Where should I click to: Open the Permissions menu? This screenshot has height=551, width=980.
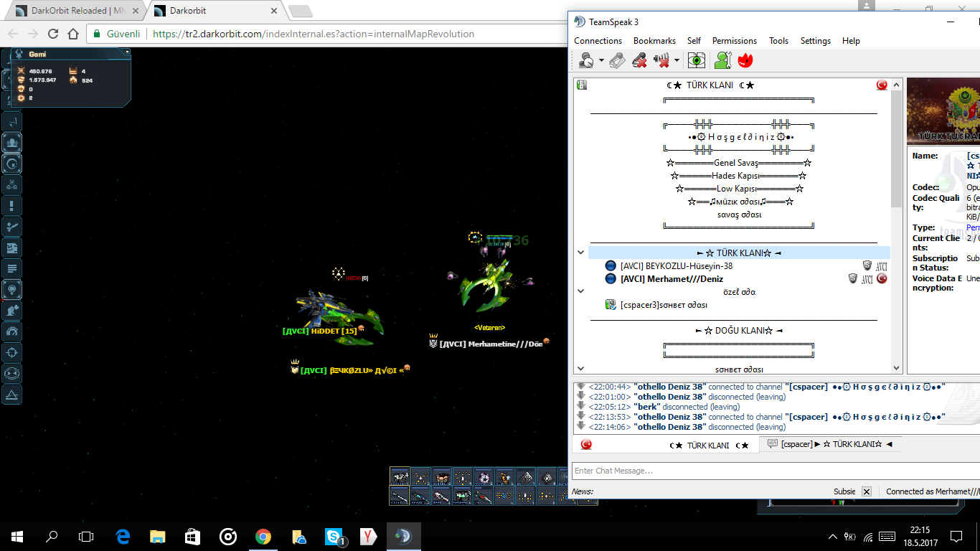coord(734,41)
